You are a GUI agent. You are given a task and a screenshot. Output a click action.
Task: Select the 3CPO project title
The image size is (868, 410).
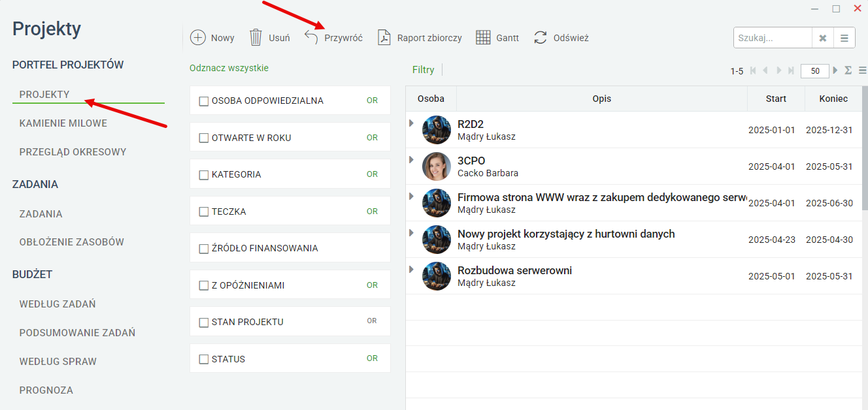click(471, 161)
